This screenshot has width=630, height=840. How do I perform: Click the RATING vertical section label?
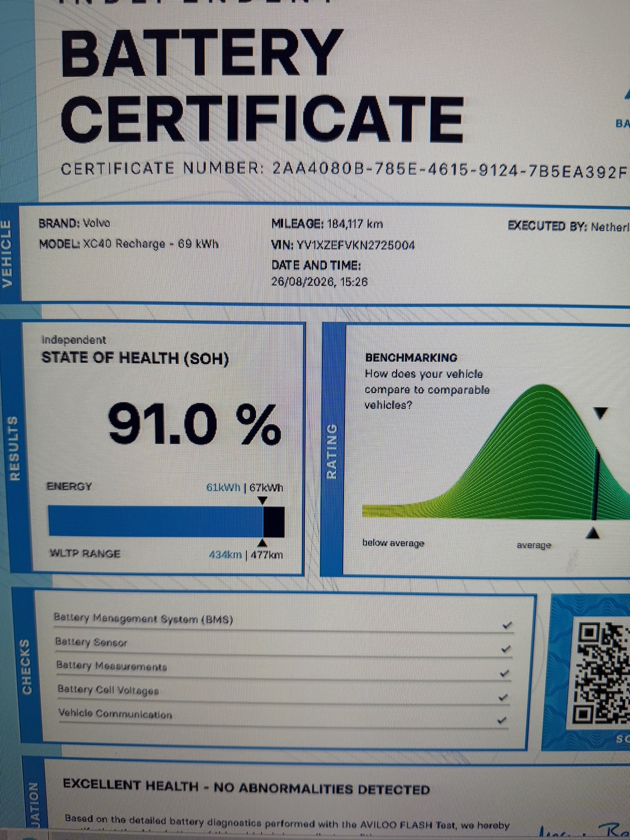pyautogui.click(x=332, y=451)
